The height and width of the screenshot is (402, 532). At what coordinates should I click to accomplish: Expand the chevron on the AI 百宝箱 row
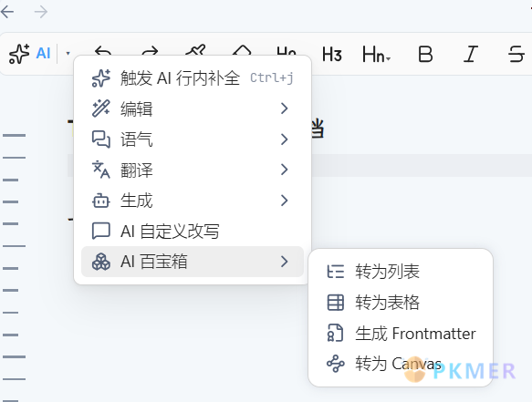285,262
